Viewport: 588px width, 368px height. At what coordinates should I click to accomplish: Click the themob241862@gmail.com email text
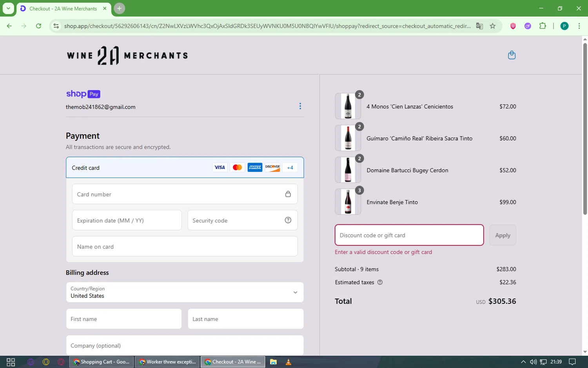point(101,107)
